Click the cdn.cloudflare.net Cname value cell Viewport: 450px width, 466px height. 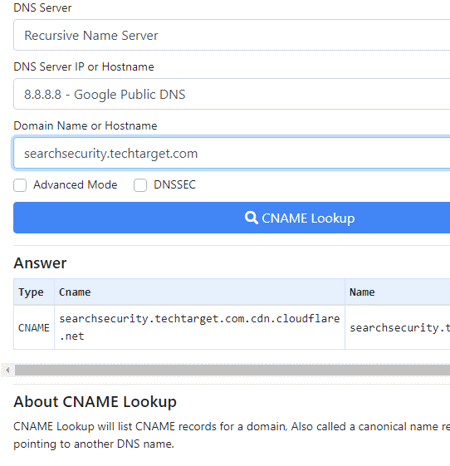199,328
